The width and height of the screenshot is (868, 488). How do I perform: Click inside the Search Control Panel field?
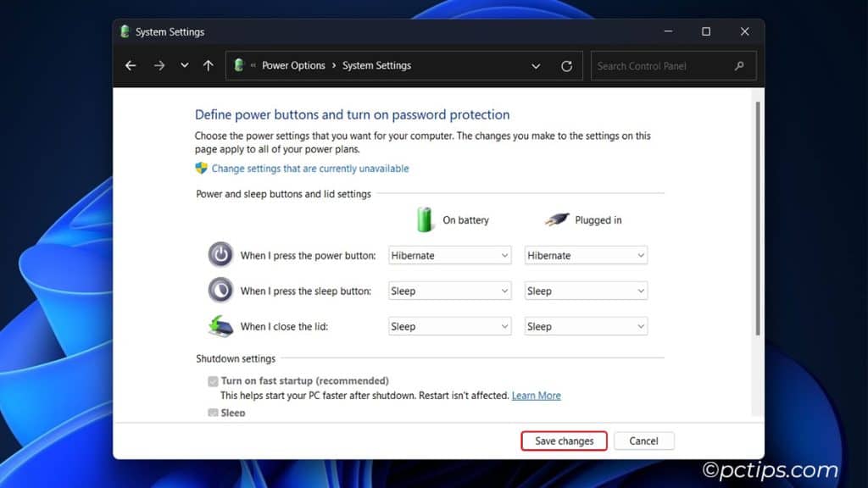(661, 65)
